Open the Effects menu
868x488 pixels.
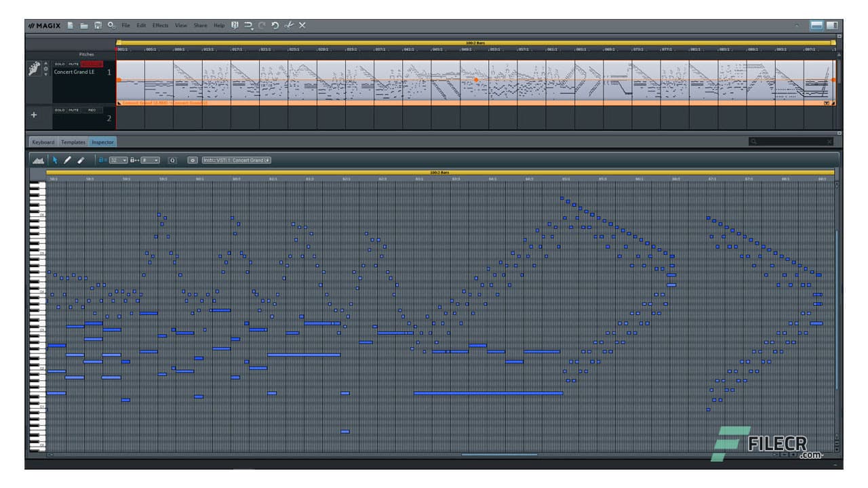tap(160, 25)
